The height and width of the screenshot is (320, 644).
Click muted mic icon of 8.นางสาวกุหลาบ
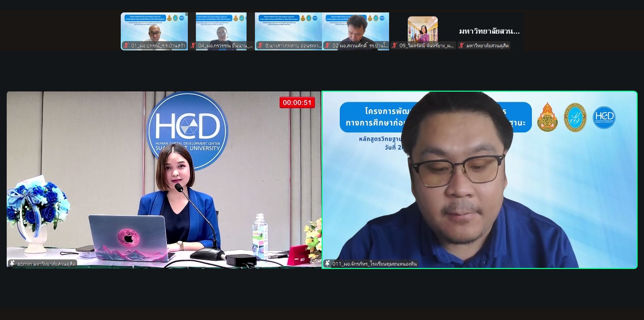point(260,46)
